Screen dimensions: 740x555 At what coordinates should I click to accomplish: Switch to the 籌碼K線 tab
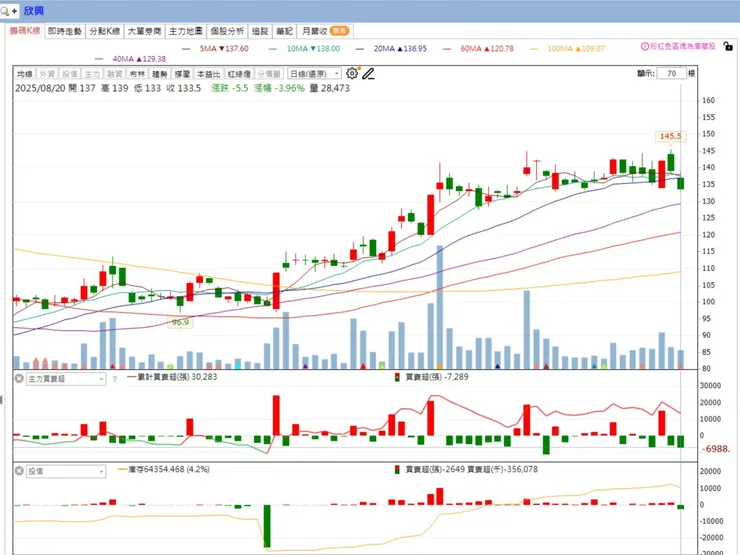(25, 31)
